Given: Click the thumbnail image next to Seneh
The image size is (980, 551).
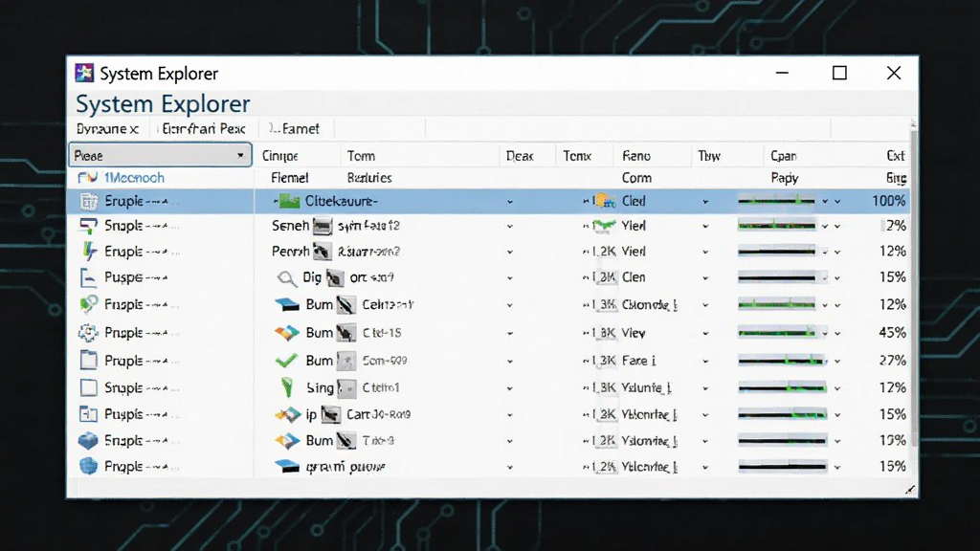Looking at the screenshot, I should pyautogui.click(x=323, y=226).
